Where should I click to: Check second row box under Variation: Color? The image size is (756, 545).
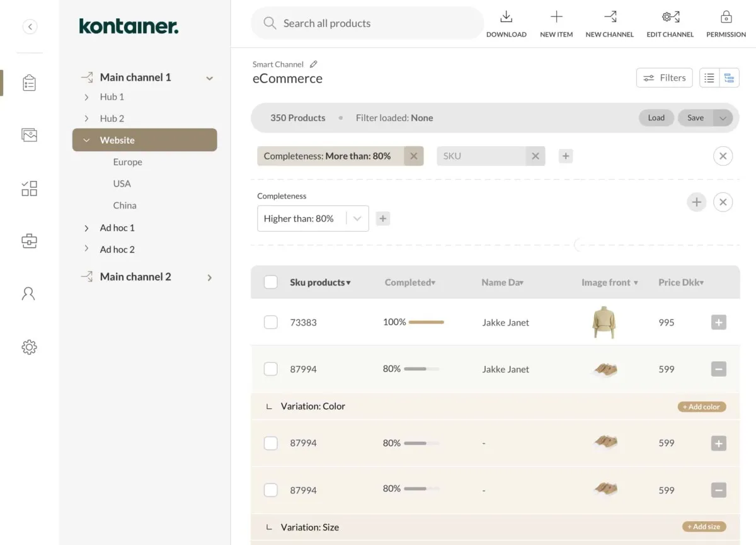point(271,490)
